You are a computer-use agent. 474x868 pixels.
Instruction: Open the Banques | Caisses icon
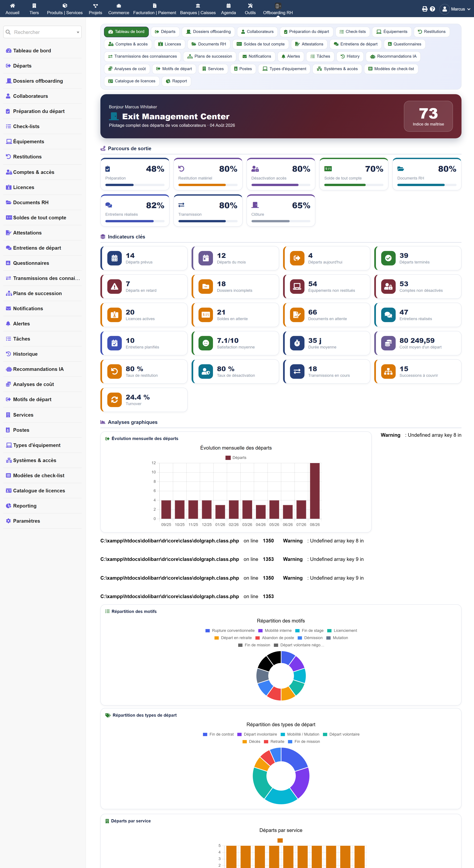[198, 5]
